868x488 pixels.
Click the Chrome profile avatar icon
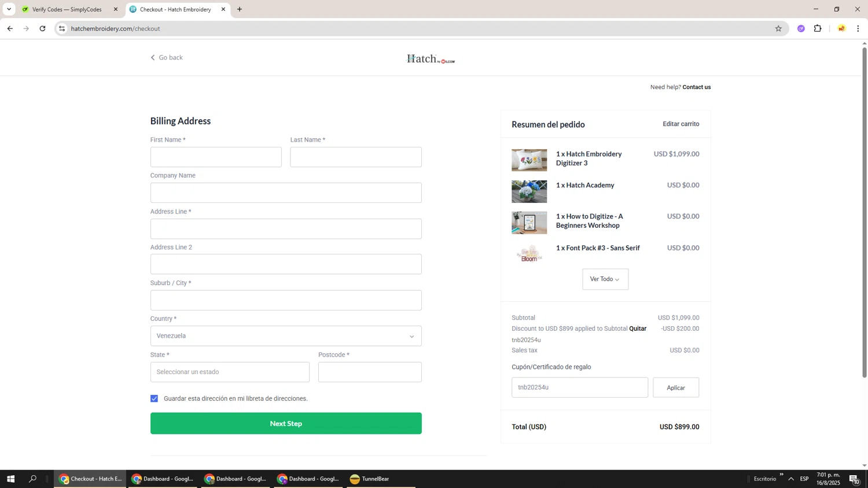click(841, 28)
